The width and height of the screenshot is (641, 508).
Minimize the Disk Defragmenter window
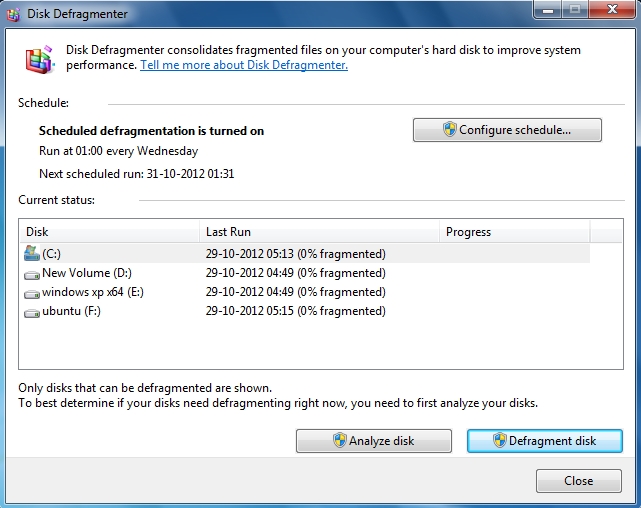(546, 12)
